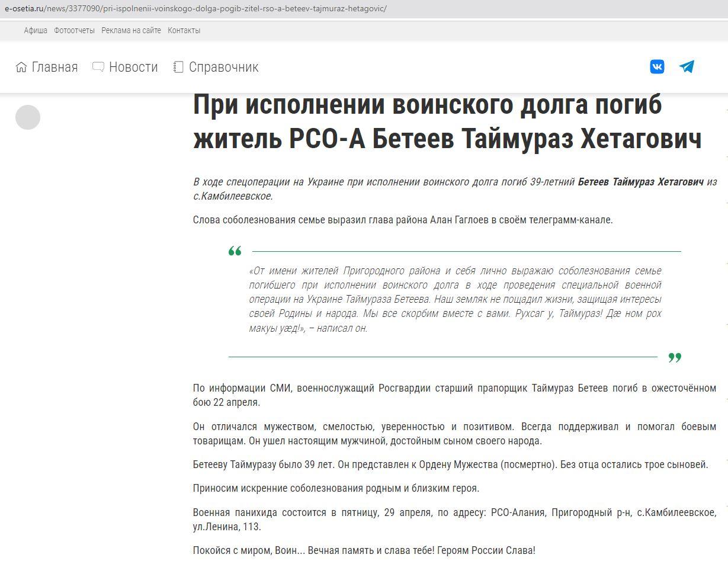Click the quoted condolence text block
The width and height of the screenshot is (728, 564).
pyautogui.click(x=455, y=299)
